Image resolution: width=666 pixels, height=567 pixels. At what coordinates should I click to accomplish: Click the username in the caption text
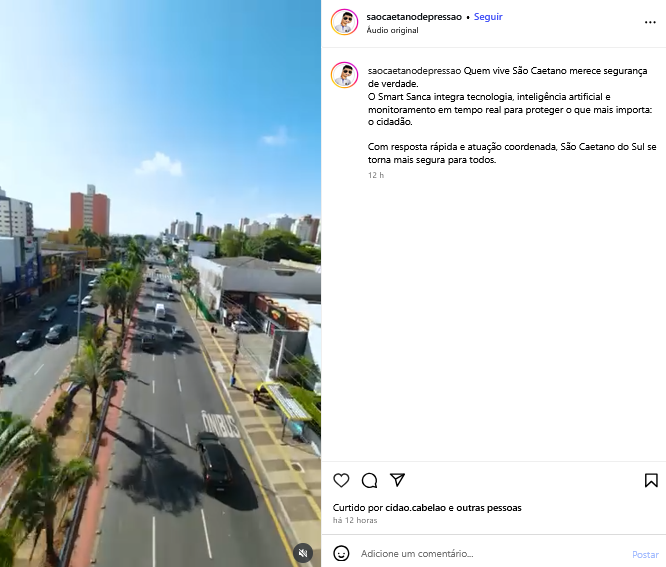pos(414,71)
